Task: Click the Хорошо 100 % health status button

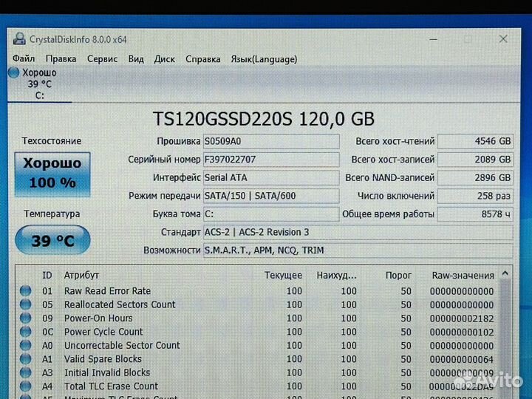Action: (x=52, y=174)
